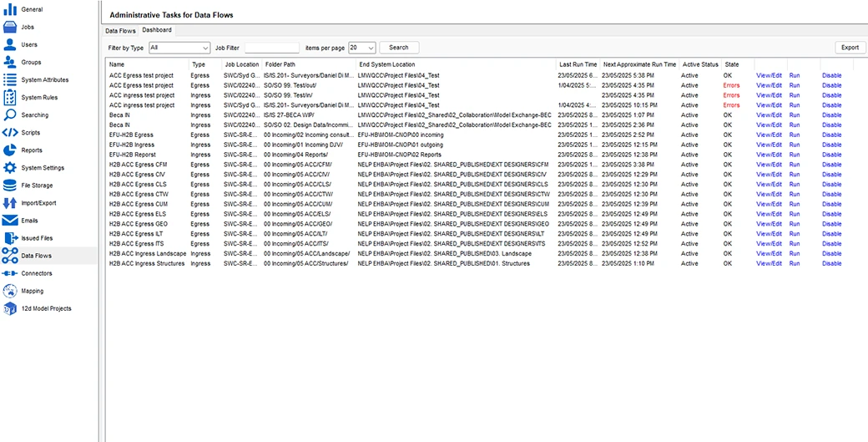
Task: Click the "SO/SO 99. Test/in/" folder path
Action: click(x=289, y=96)
